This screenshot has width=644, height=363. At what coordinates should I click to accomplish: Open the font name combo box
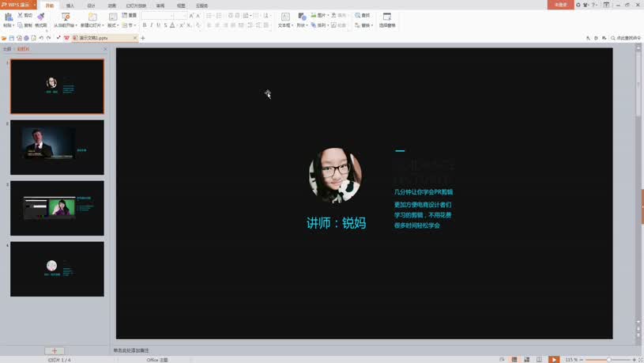click(159, 16)
